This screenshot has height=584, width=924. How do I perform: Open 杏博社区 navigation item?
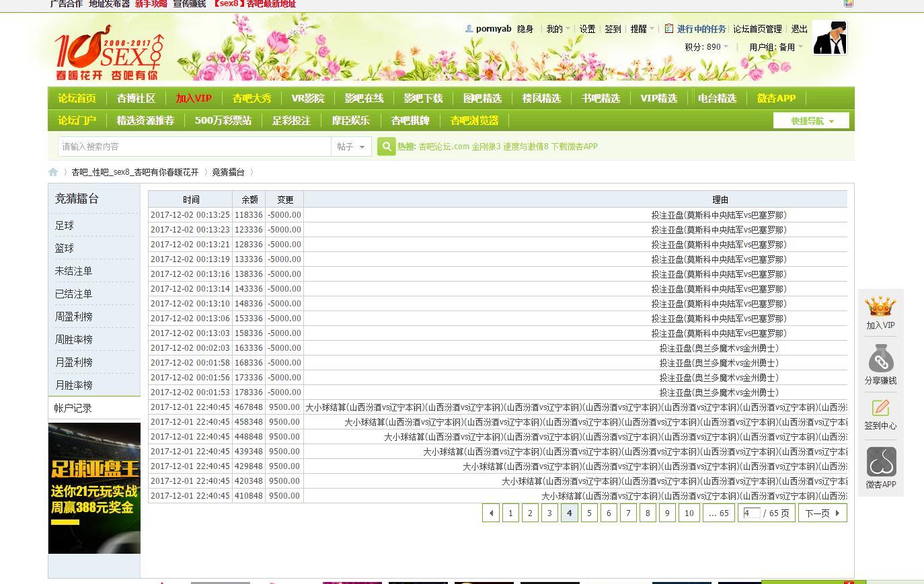pyautogui.click(x=136, y=98)
